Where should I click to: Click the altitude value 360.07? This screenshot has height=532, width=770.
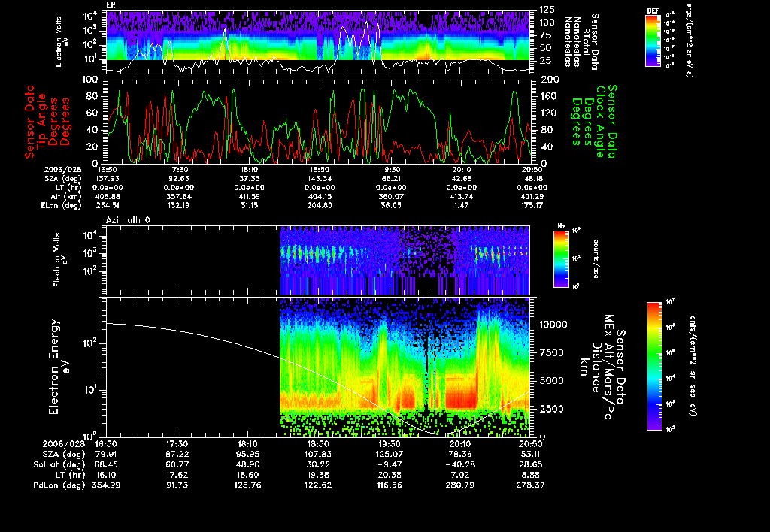point(390,196)
